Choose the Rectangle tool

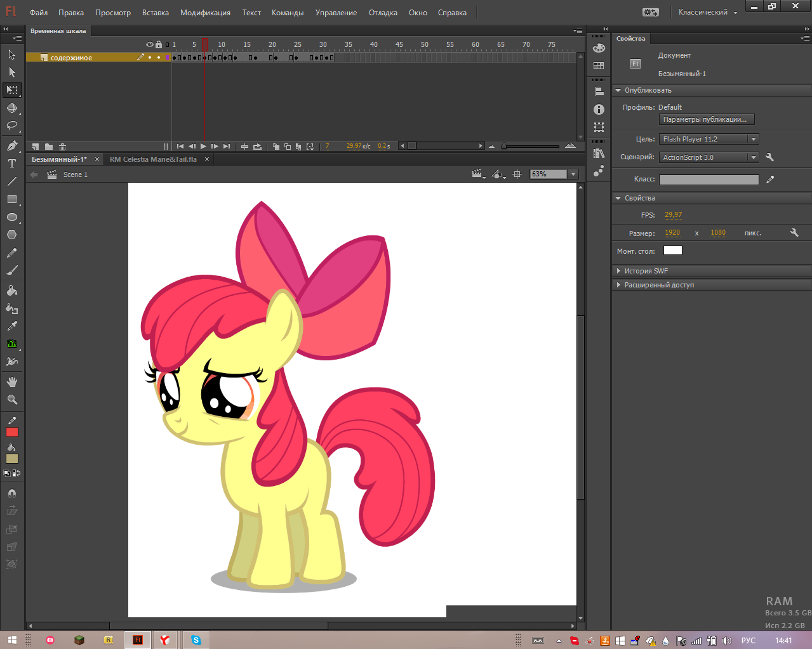tap(12, 199)
